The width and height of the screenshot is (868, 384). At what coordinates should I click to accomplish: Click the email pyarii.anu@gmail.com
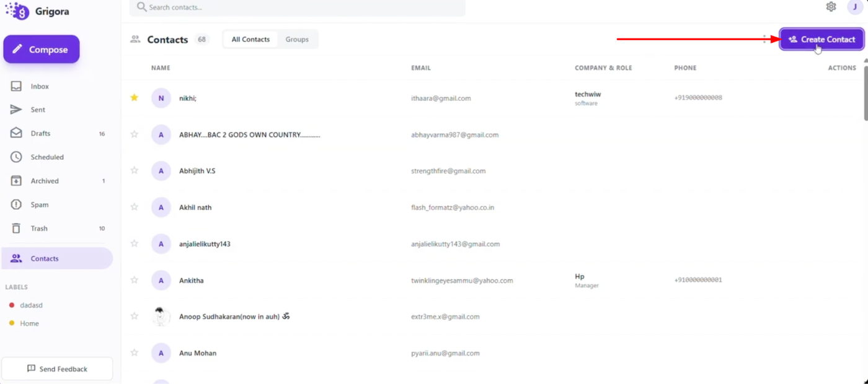445,353
